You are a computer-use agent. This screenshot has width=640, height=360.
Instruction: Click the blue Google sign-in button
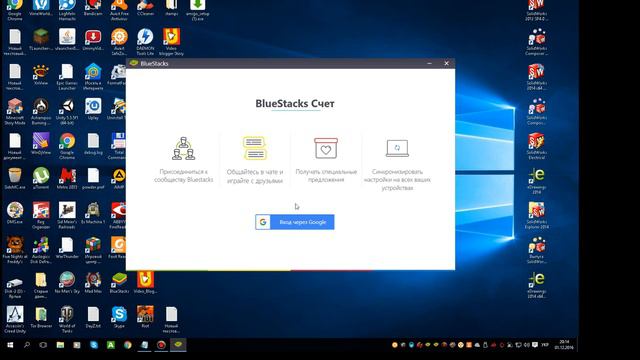295,222
